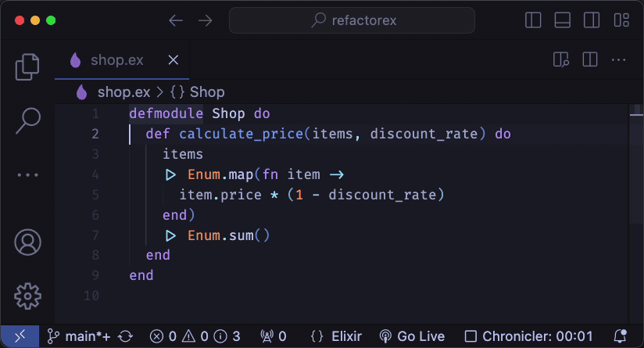Show additional views via activity bar ellipsis

point(27,175)
